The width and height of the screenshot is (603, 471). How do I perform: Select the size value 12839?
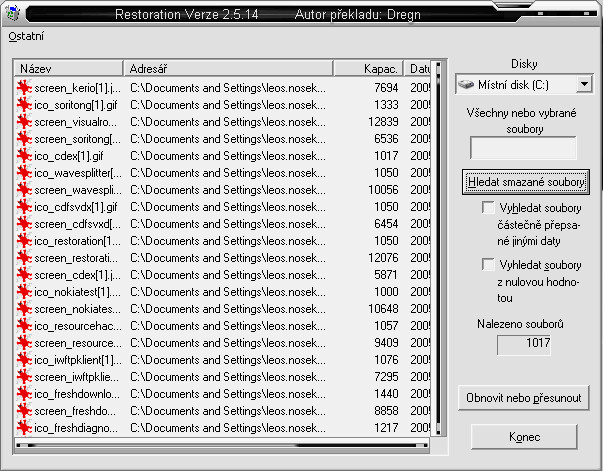pos(383,121)
